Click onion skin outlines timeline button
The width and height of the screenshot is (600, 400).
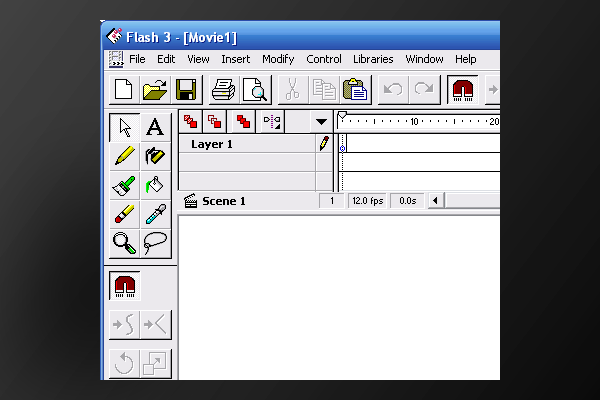(214, 122)
